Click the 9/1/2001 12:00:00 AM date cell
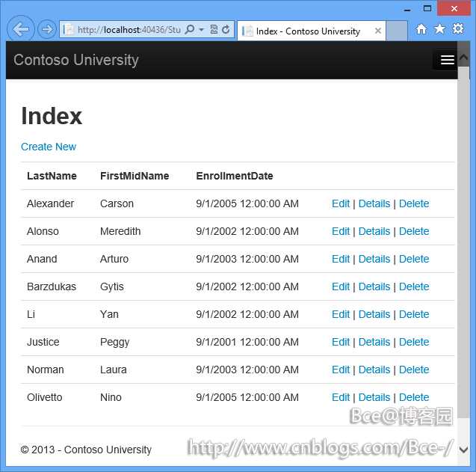 tap(247, 342)
